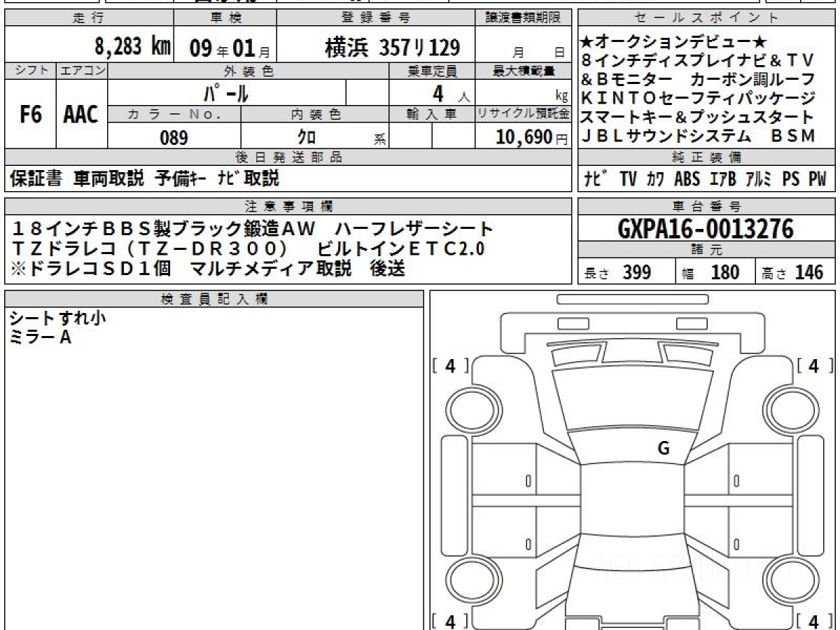Viewport: 840px width, 630px height.
Task: Select exterior color value パール
Action: pos(226,93)
